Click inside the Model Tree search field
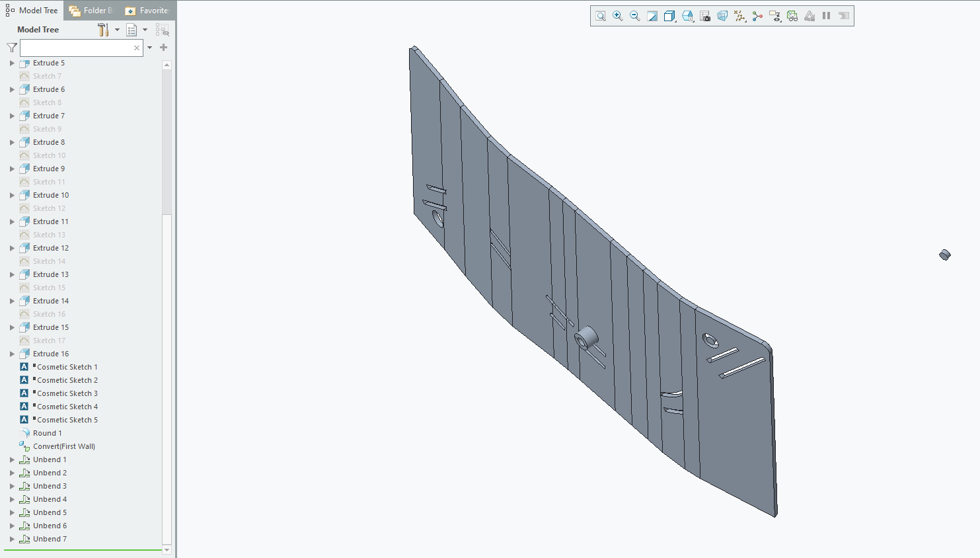 (x=76, y=47)
